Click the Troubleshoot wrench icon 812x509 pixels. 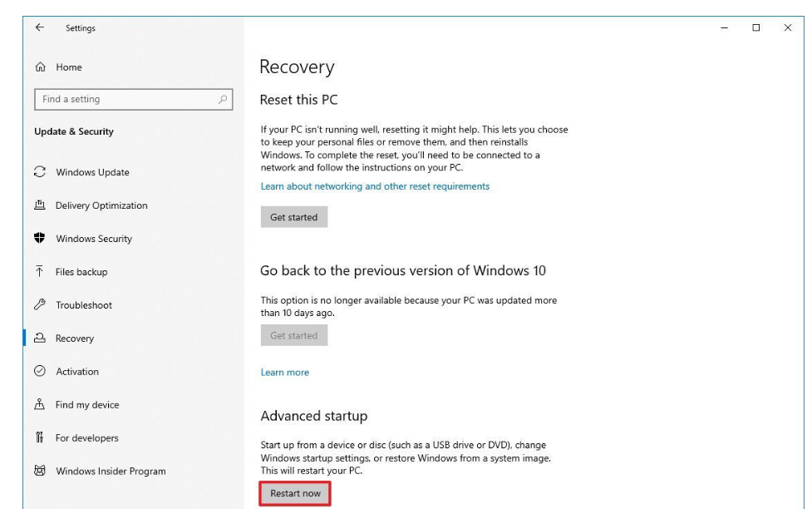pos(39,305)
